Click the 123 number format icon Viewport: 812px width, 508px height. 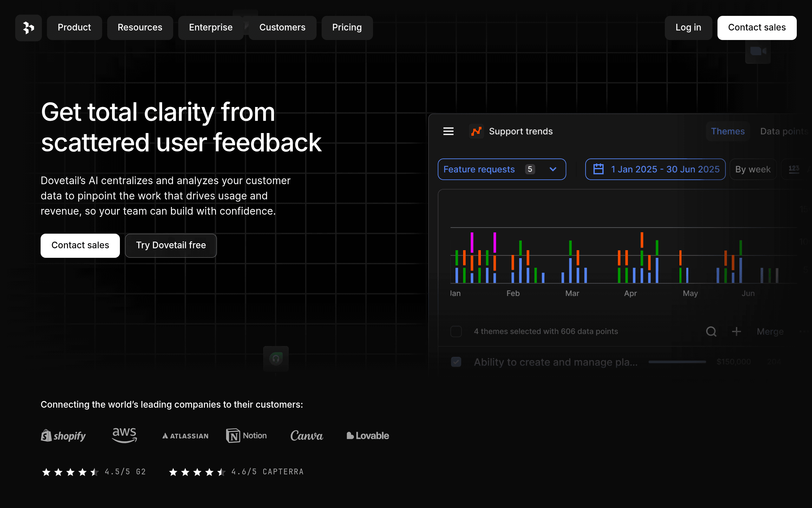pyautogui.click(x=794, y=169)
